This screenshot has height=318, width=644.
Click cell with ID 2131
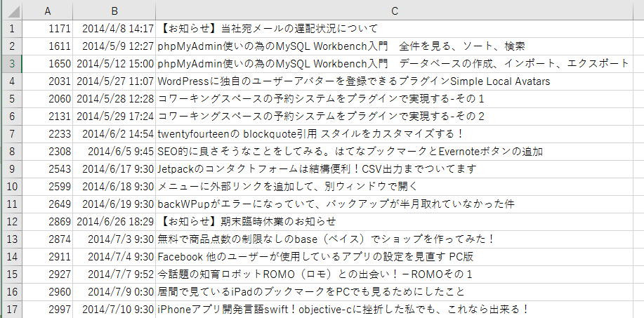click(x=48, y=117)
